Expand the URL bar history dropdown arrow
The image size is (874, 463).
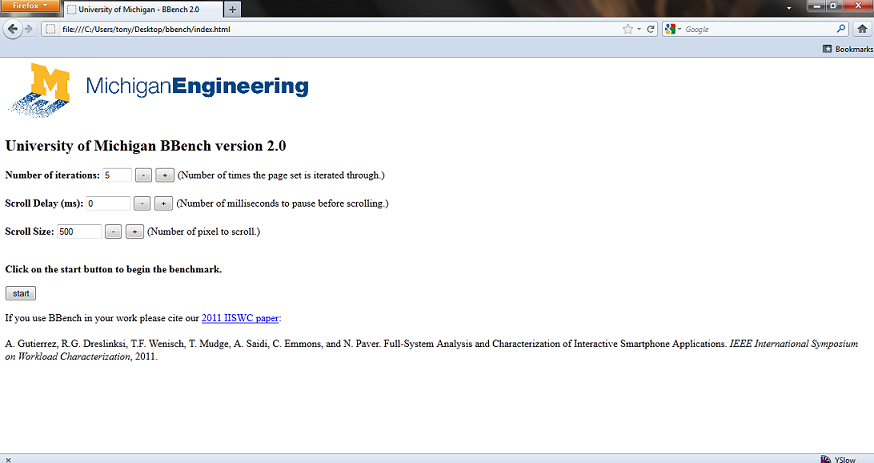point(639,29)
